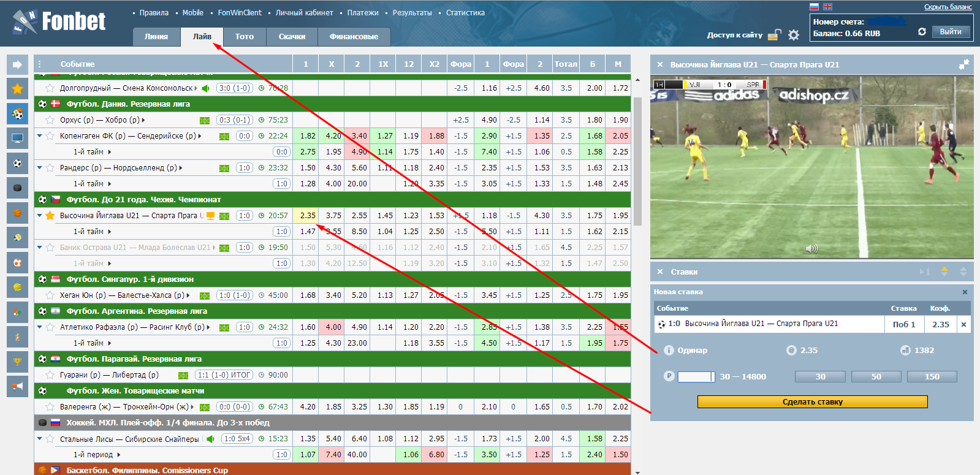Open the Favorites star in the sports sidebar

click(x=17, y=89)
